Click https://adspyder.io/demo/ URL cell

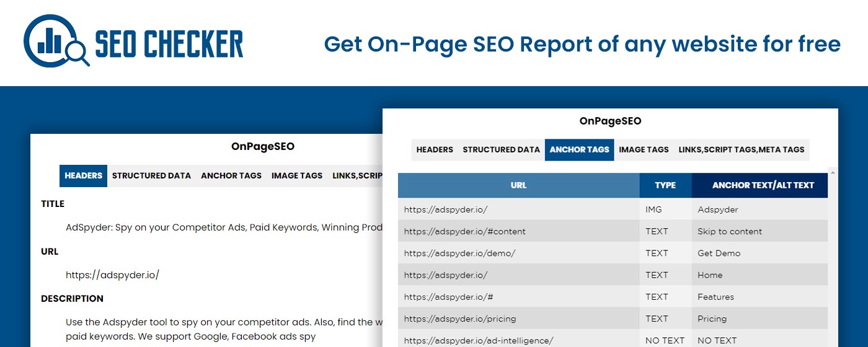click(519, 253)
